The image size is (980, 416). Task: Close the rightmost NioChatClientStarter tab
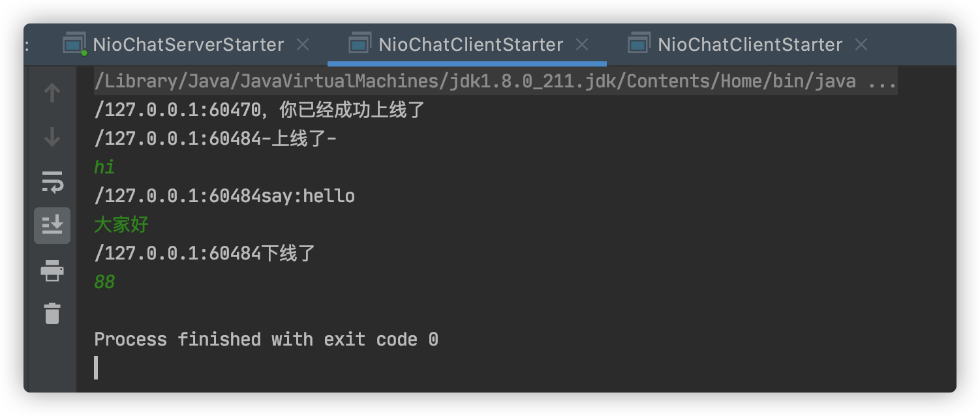coord(861,44)
